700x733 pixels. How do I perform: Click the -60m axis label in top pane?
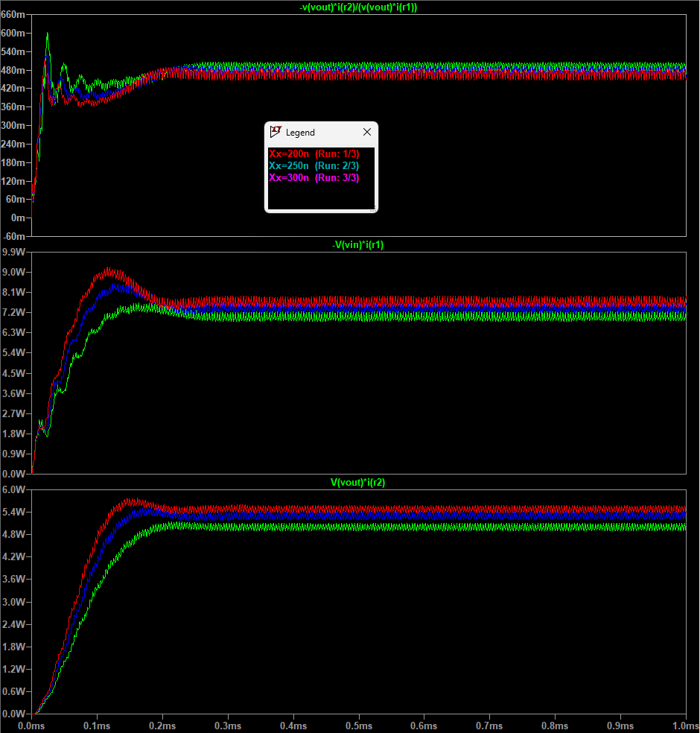tap(13, 237)
